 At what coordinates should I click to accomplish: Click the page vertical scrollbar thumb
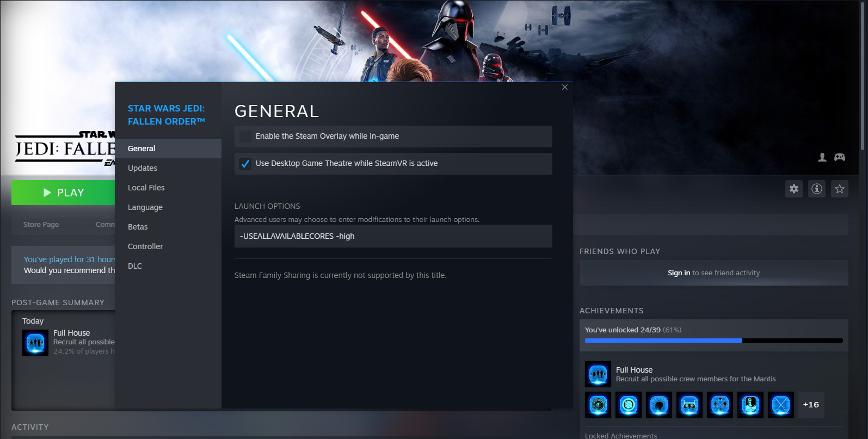[x=863, y=76]
